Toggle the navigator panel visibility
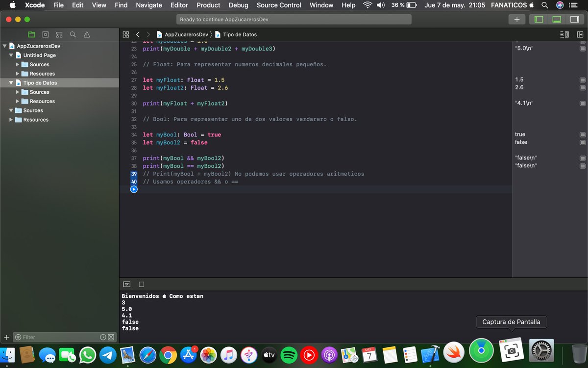The image size is (588, 368). (539, 19)
